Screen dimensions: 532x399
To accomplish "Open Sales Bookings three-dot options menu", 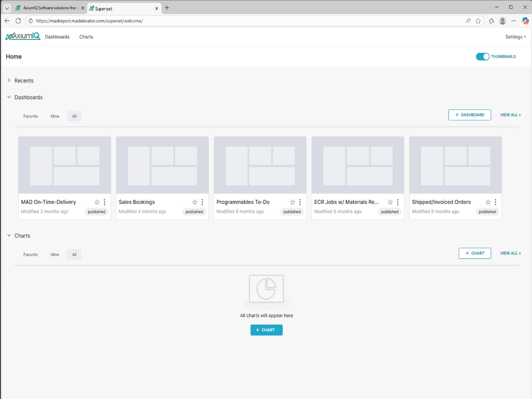I will 202,202.
